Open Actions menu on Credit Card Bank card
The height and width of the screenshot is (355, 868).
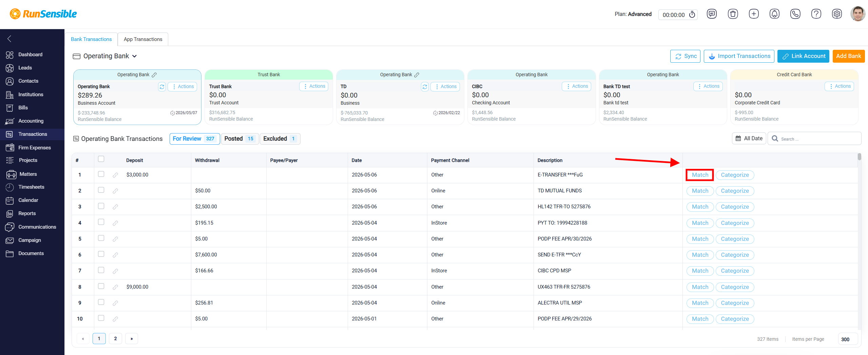pos(839,86)
